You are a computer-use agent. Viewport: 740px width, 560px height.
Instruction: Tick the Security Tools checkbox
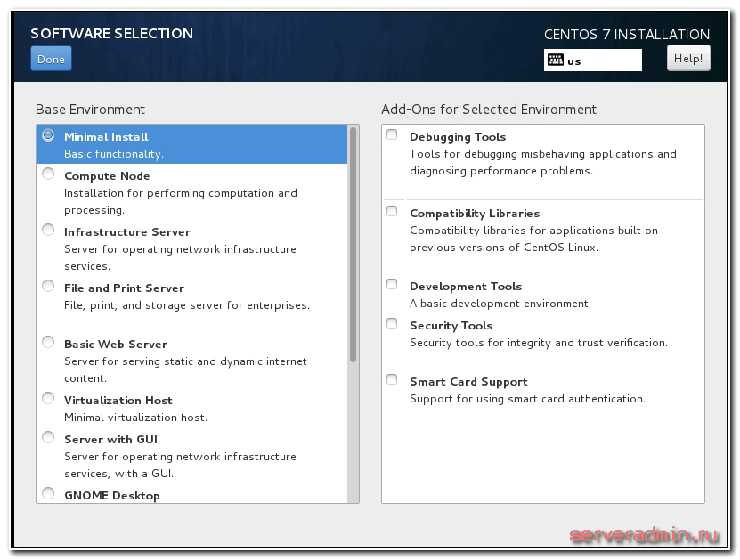(392, 324)
